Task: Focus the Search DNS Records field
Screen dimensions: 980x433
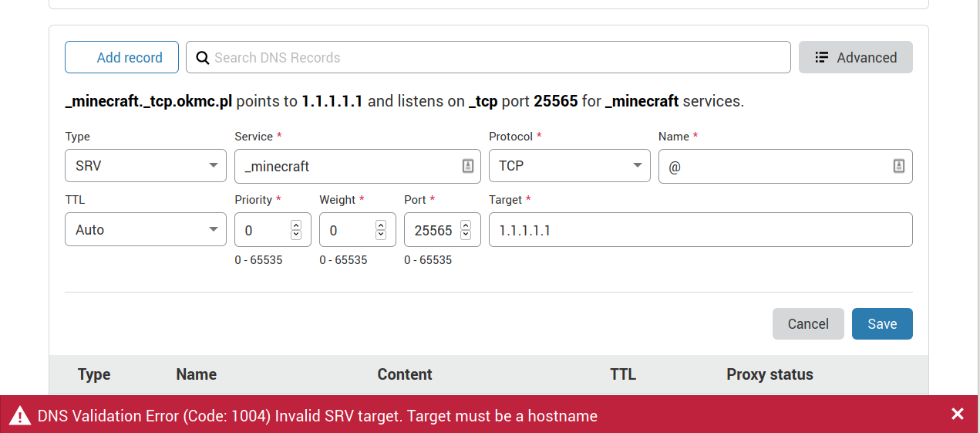Action: coord(493,58)
